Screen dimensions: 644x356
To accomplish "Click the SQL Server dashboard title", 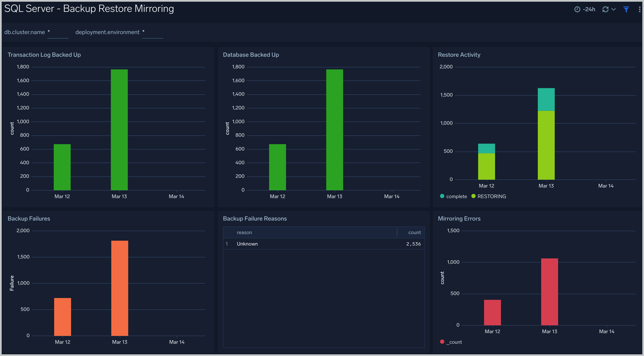I will pos(89,8).
